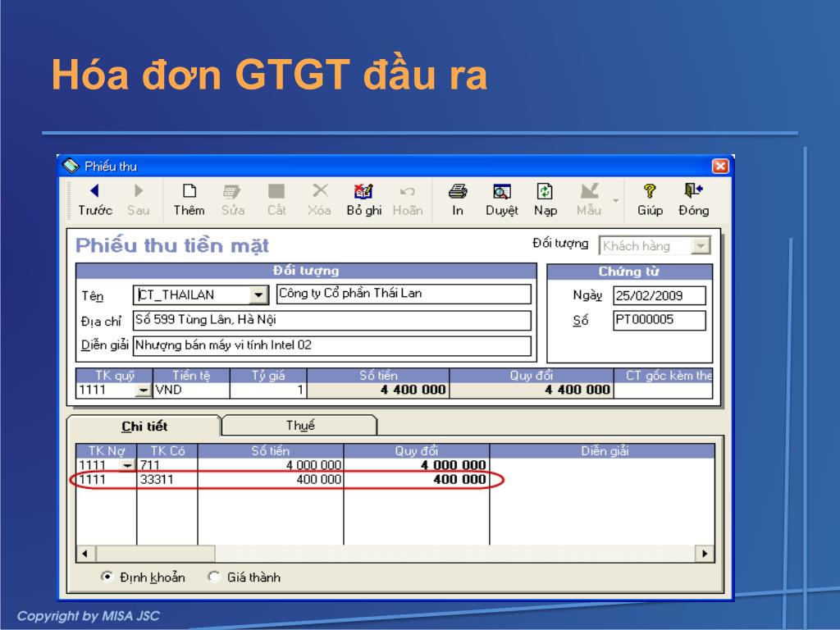
Task: Click the Tiền tệ VND cell
Action: (x=191, y=390)
